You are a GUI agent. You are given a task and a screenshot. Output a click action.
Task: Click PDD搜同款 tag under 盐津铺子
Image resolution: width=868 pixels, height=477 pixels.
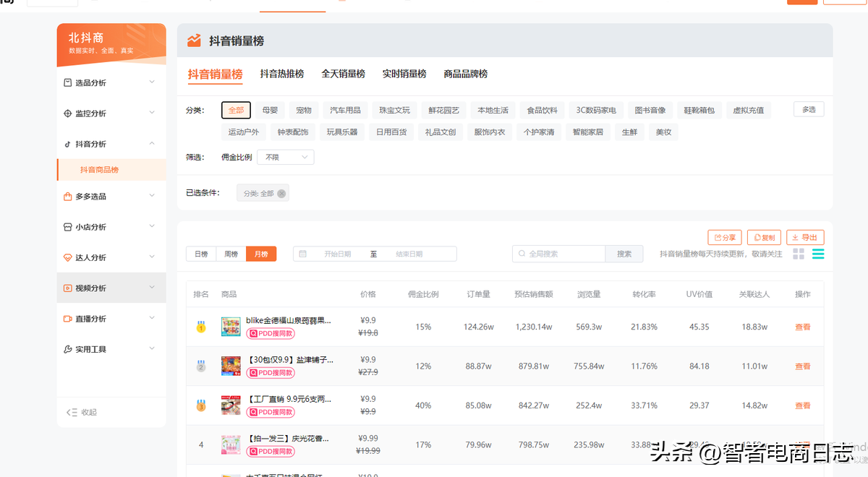click(271, 373)
